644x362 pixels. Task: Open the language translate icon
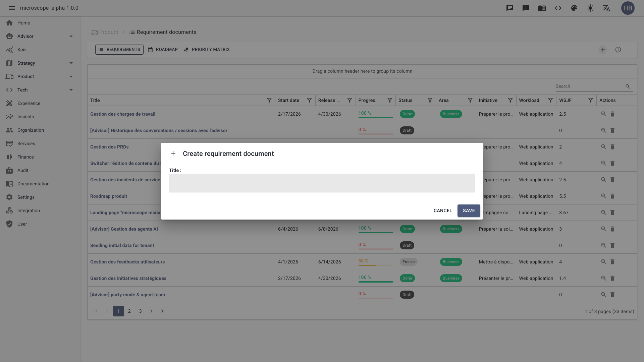[606, 8]
